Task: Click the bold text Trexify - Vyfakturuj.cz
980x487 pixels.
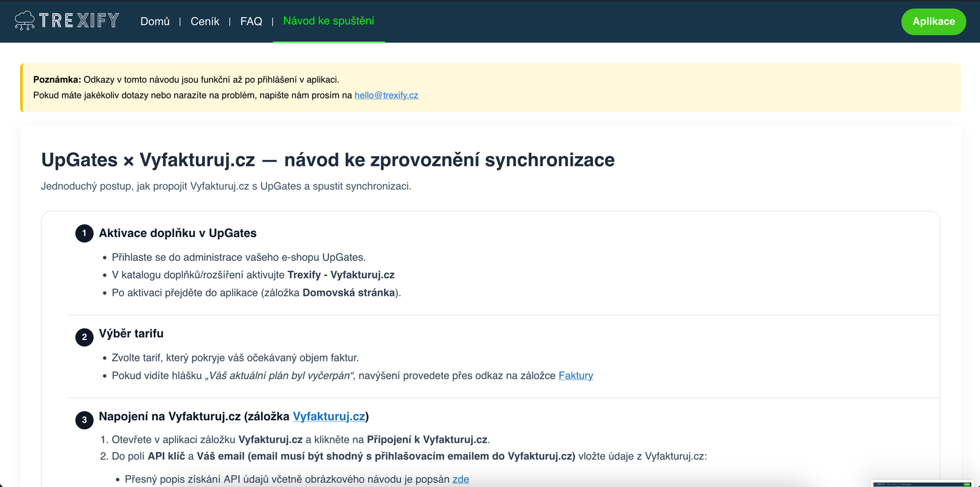Action: (341, 275)
